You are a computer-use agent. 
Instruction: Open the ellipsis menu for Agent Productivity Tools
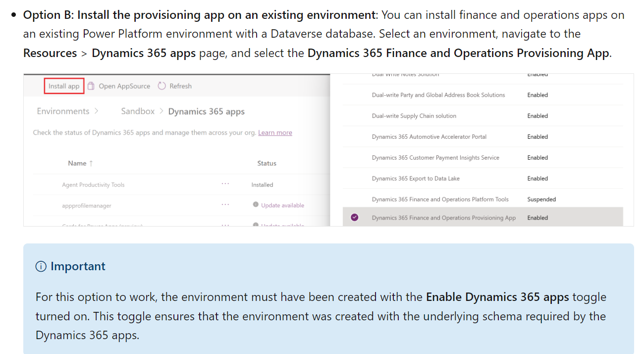[x=225, y=184]
